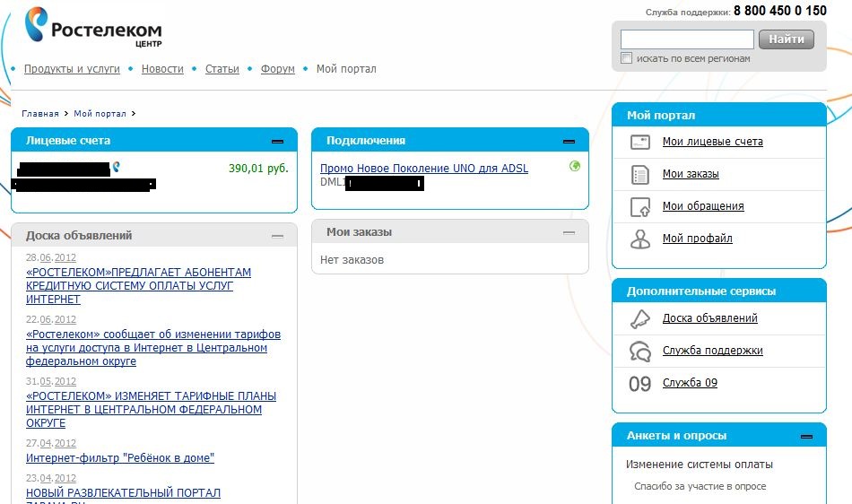
Task: Click the Нет заказов text
Action: (x=352, y=260)
